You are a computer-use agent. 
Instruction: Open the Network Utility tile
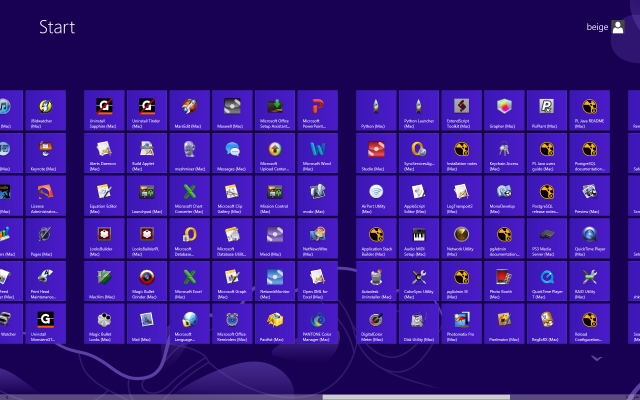click(461, 238)
